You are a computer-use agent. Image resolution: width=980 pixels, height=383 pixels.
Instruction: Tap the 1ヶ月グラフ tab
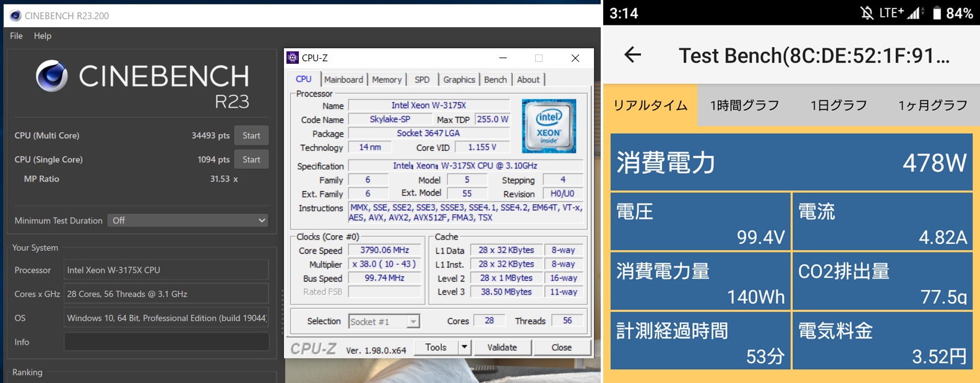(933, 105)
